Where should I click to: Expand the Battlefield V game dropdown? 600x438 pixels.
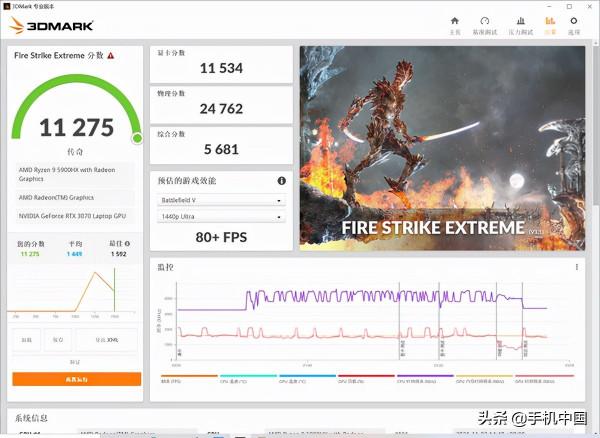point(220,200)
